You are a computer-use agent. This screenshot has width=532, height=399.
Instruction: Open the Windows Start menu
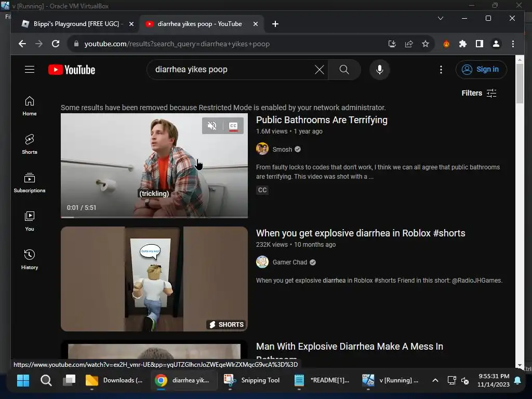click(23, 380)
